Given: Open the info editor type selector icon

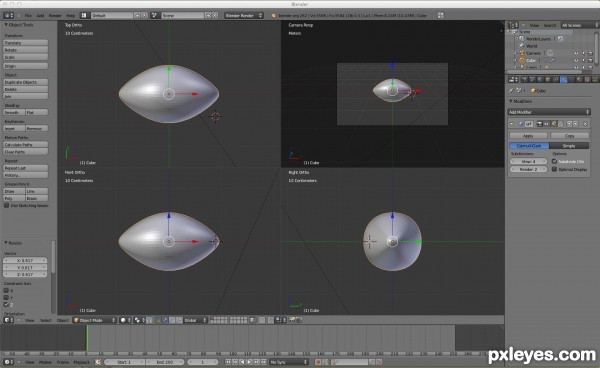Looking at the screenshot, I should tap(8, 16).
